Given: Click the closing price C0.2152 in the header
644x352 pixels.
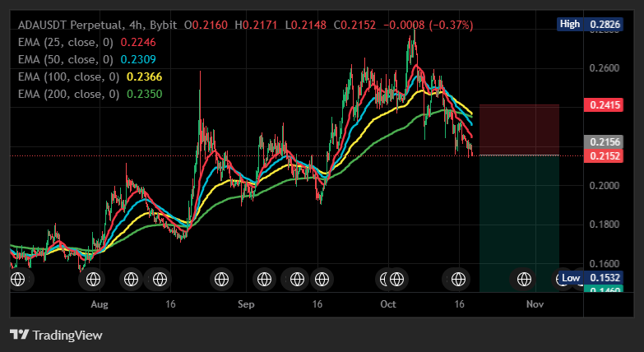Looking at the screenshot, I should pyautogui.click(x=354, y=25).
